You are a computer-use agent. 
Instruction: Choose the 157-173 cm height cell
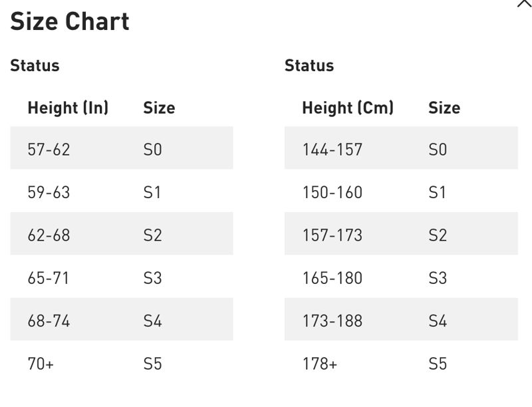tap(332, 235)
